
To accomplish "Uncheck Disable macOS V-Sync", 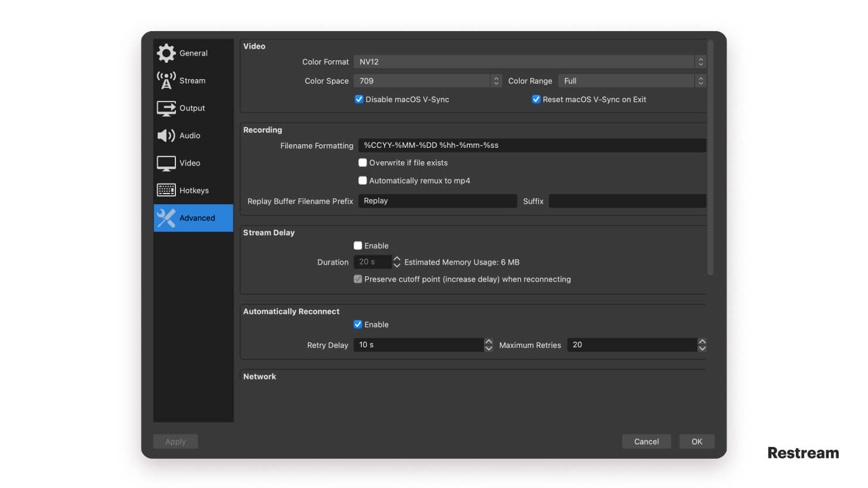I will point(359,99).
